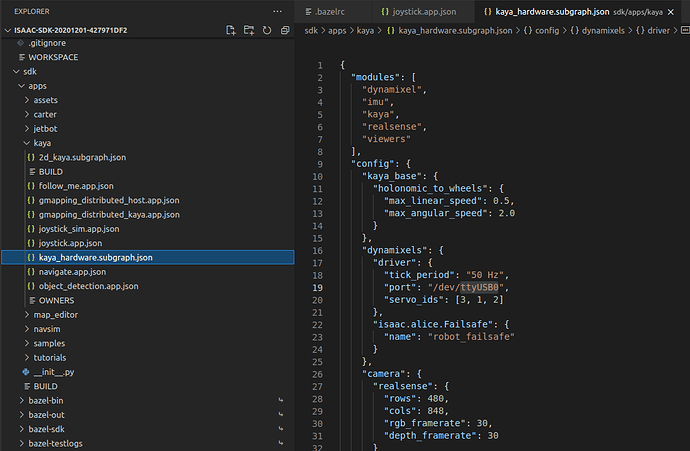Click the New Folder icon in Explorer header

click(x=249, y=30)
